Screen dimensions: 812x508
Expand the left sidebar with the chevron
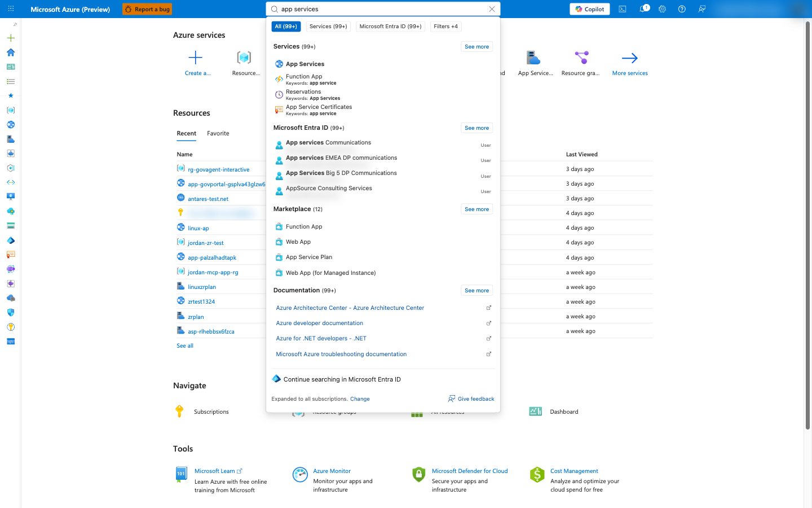click(x=15, y=24)
